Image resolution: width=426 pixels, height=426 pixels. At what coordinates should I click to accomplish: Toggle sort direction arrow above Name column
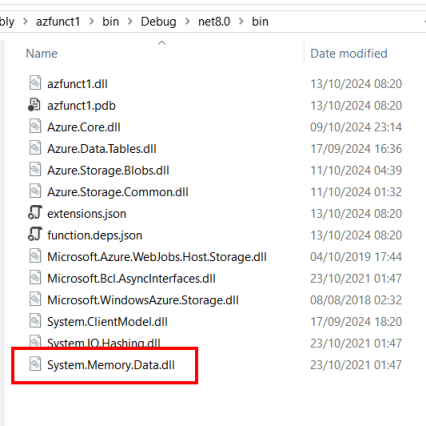pyautogui.click(x=162, y=43)
